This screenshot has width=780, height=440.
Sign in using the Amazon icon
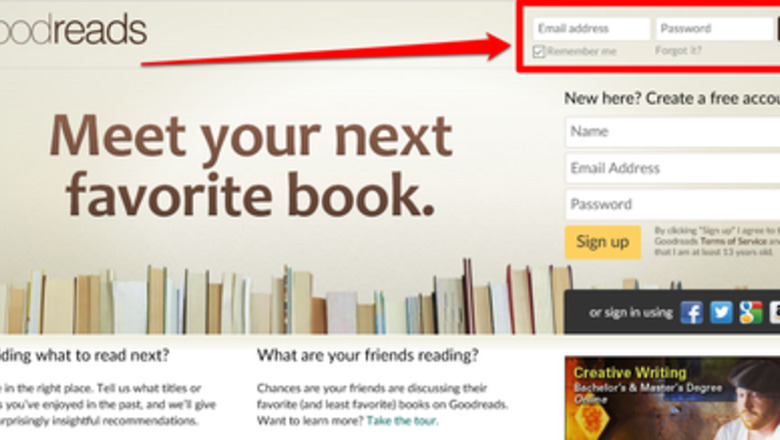coord(775,313)
